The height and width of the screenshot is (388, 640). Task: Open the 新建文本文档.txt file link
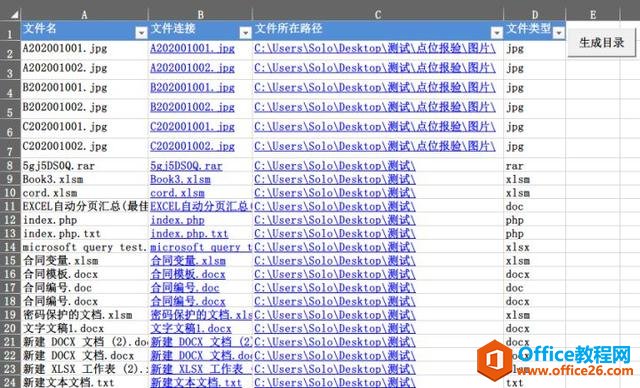click(196, 383)
